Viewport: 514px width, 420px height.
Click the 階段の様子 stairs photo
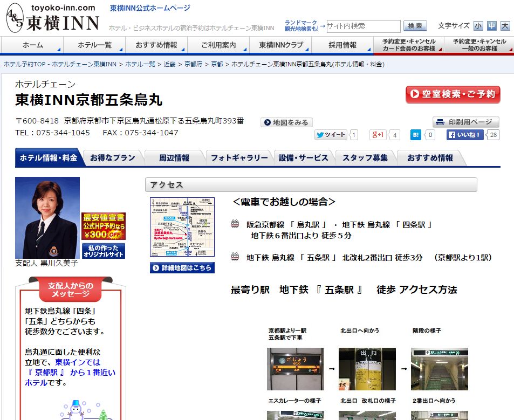440,369
